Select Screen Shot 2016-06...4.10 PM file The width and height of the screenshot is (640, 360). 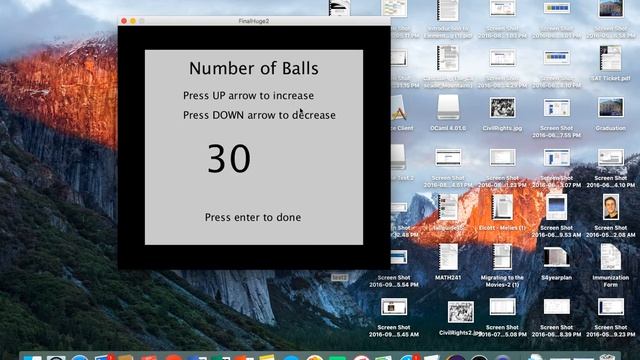click(x=611, y=158)
